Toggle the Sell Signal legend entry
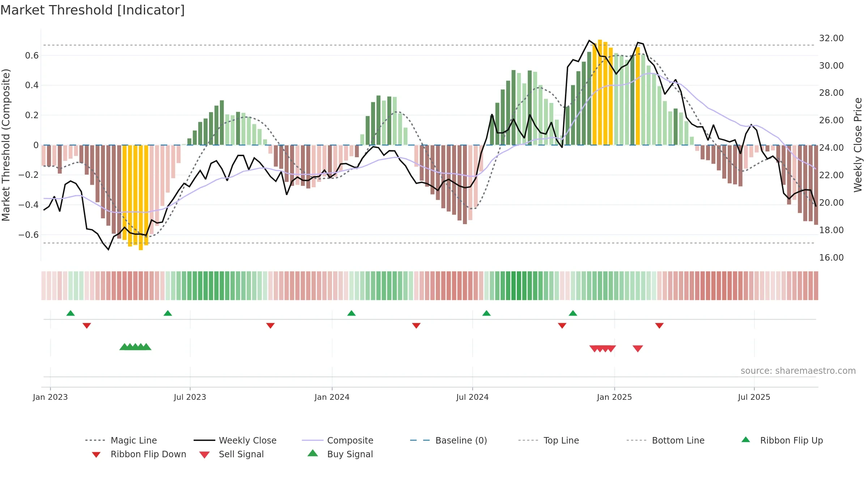 (231, 454)
